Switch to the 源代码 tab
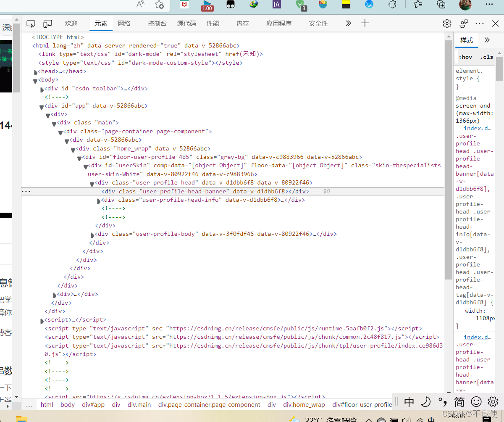Viewport: 504px width, 422px height. point(186,24)
